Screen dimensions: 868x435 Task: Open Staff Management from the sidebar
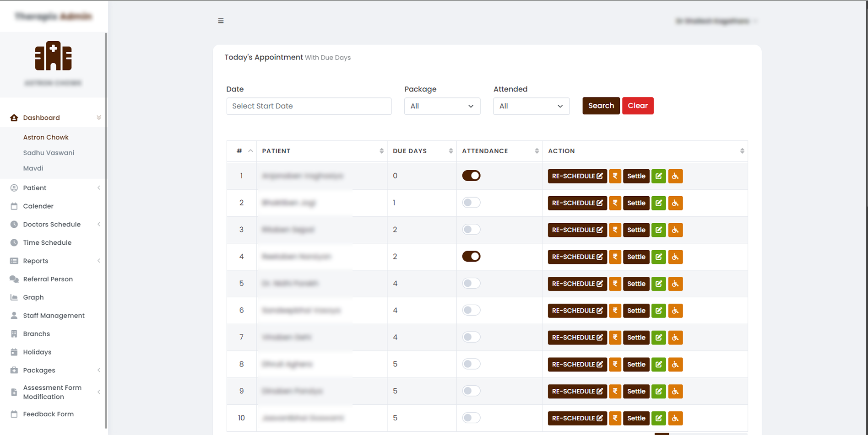(x=54, y=316)
